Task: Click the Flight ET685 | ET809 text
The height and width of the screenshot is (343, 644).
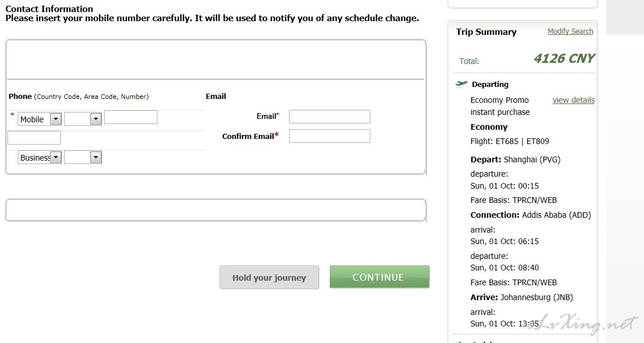Action: 509,141
